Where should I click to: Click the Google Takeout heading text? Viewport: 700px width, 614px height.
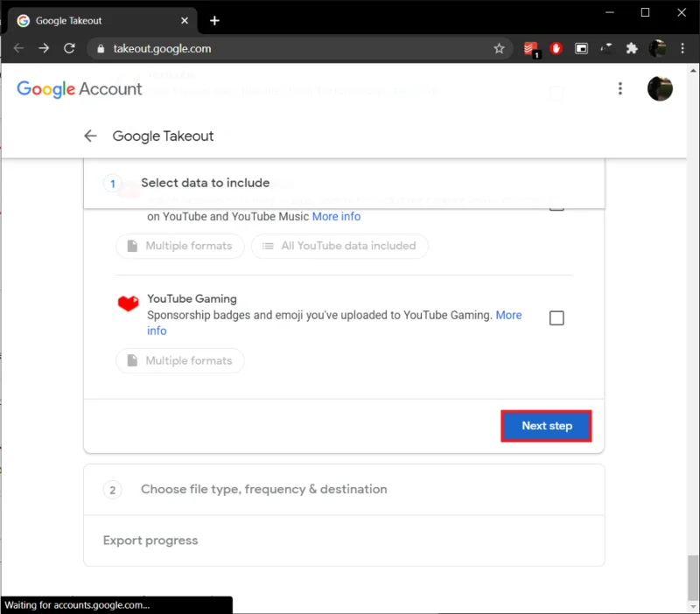[x=163, y=136]
